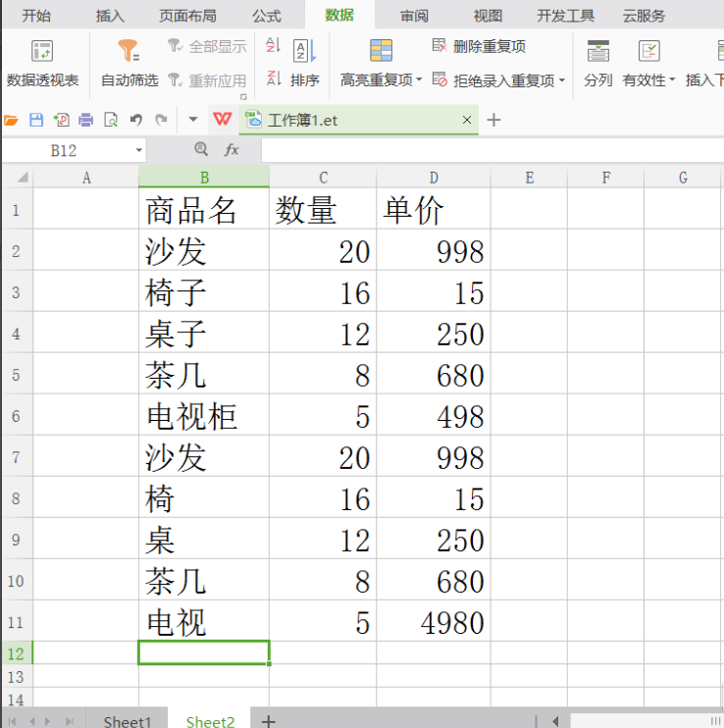The width and height of the screenshot is (724, 728).
Task: Click Text to Columns (分列) icon
Action: tap(598, 50)
